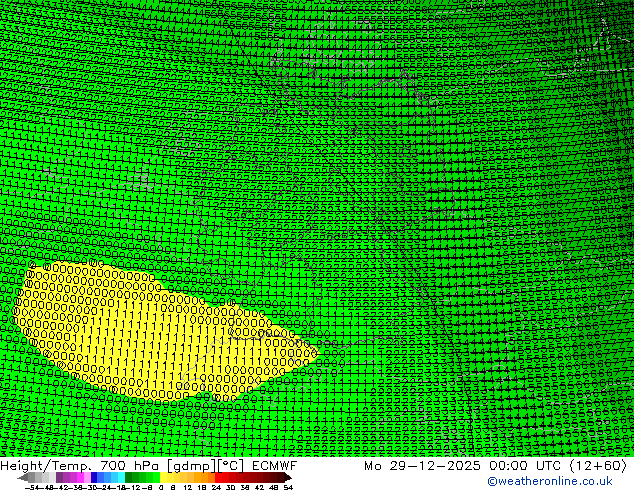Image resolution: width=634 pixels, height=490 pixels.
Task: Pick the bright red 24°C legend swatch
Action: 218,477
